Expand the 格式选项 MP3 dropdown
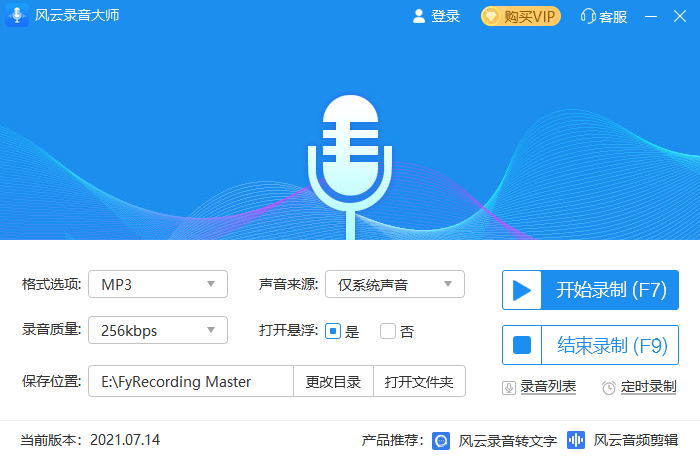Viewport: 700px width, 460px height. pyautogui.click(x=158, y=284)
